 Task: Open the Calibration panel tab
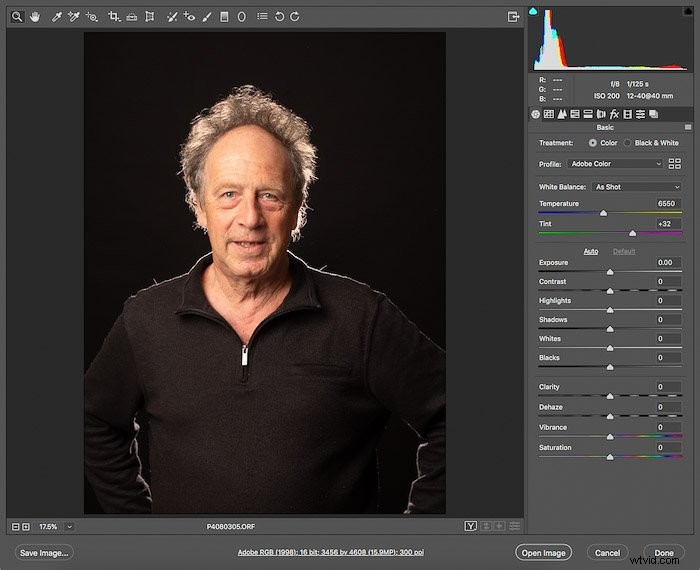click(627, 114)
